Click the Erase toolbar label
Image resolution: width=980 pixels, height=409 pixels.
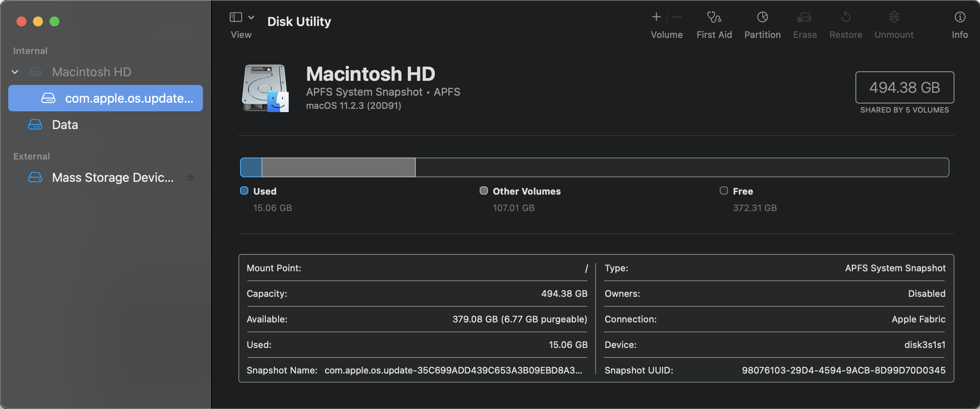click(805, 35)
